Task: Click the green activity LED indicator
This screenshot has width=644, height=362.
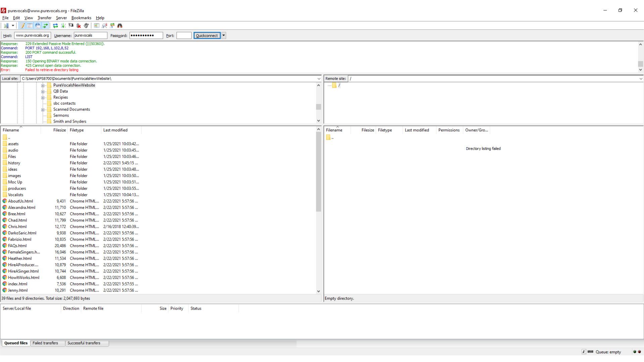Action: tap(635, 352)
